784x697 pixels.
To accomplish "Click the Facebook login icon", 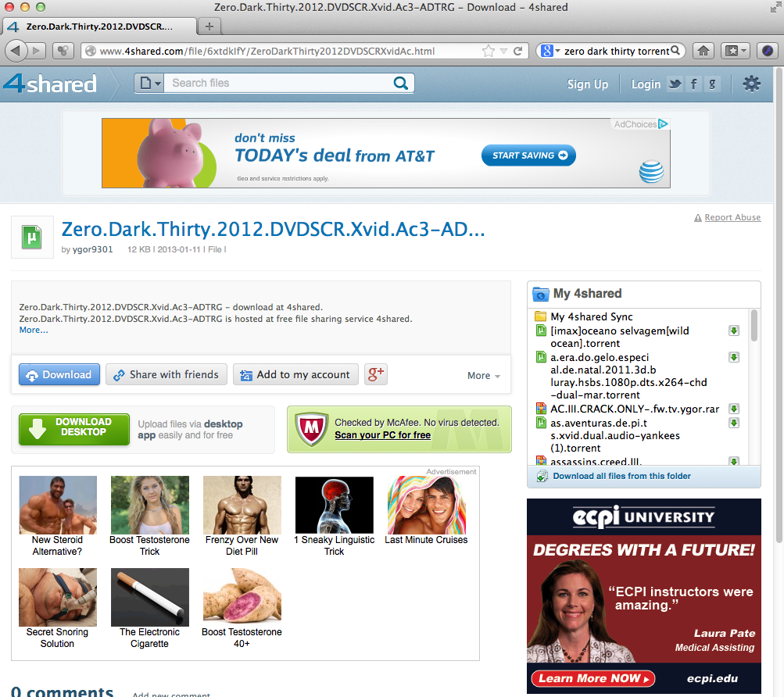I will coord(693,84).
